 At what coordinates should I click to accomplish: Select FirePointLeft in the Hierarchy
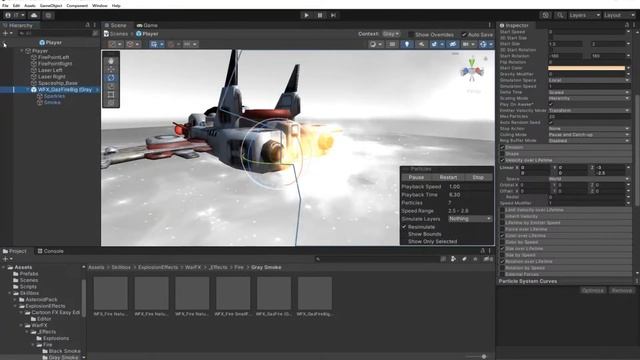[x=53, y=58]
